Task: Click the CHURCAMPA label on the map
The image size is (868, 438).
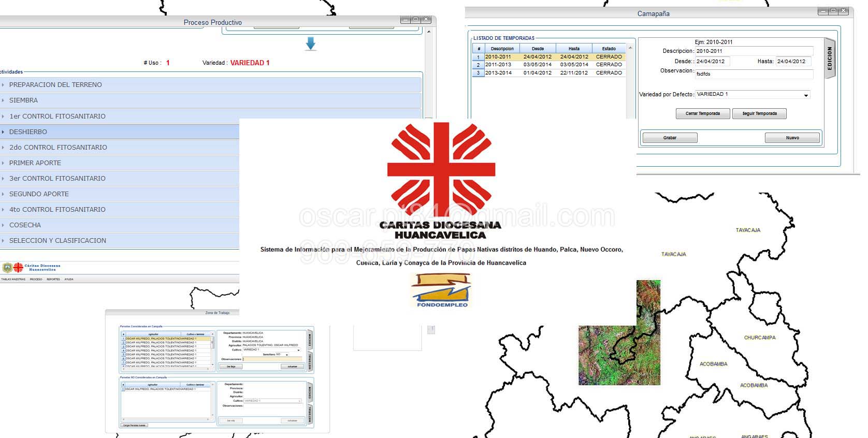Action: pyautogui.click(x=760, y=338)
